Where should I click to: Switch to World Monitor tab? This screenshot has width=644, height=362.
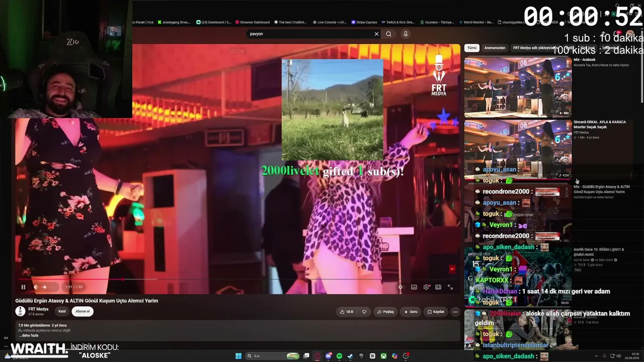click(x=476, y=22)
